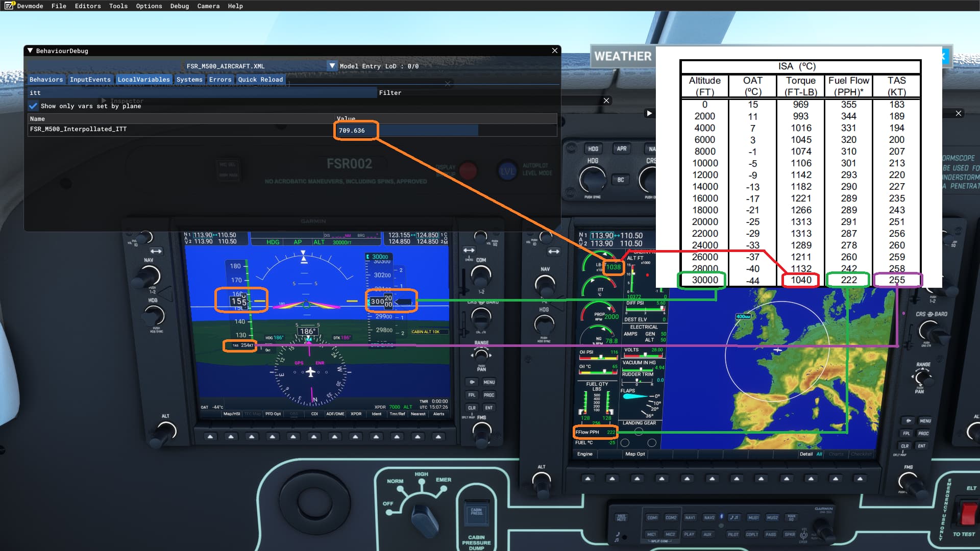Toggle NAV1 audio on the audio panel
Screen dimensions: 980x551
pos(690,517)
